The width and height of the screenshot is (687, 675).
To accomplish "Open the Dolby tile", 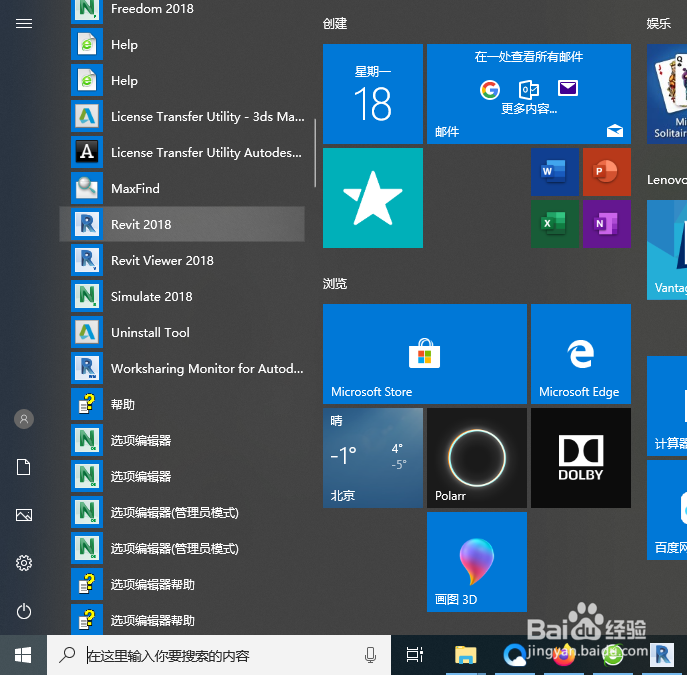I will coord(581,458).
